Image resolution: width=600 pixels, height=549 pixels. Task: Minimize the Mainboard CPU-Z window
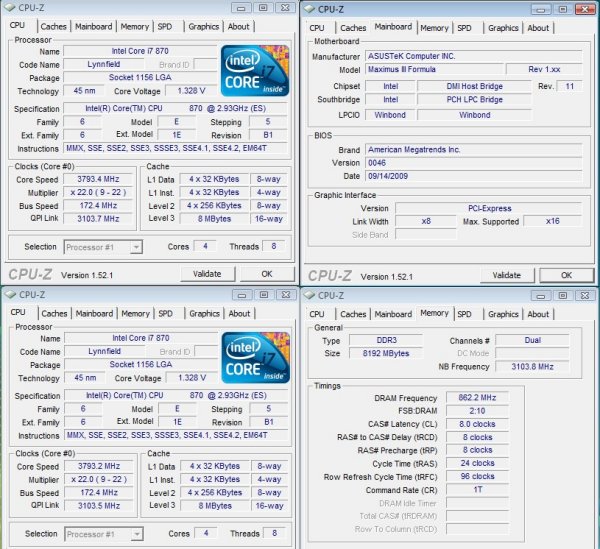(x=541, y=9)
